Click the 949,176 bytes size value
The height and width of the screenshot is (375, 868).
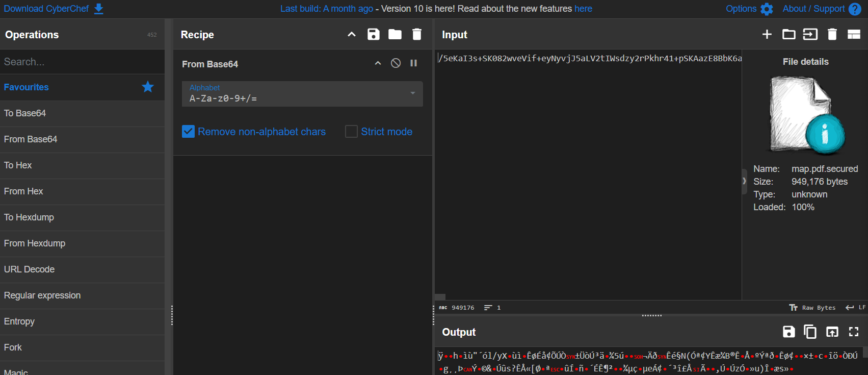click(x=820, y=182)
